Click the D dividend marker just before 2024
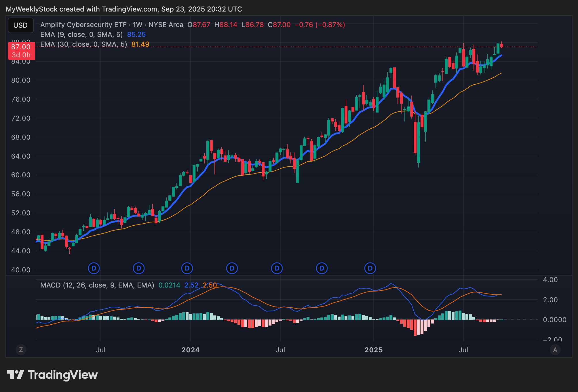This screenshot has height=392, width=578. pos(187,268)
